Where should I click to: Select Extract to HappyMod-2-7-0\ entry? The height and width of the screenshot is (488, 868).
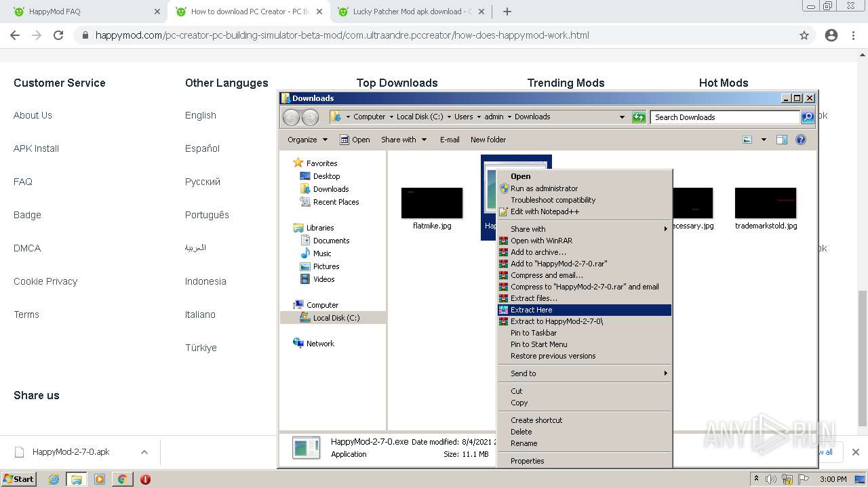tap(585, 321)
